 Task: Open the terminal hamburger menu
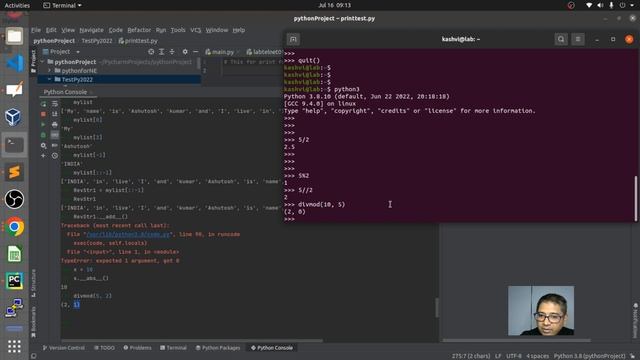click(x=578, y=39)
